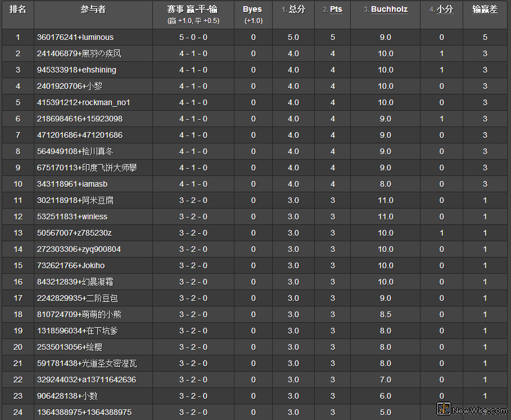
Task: Click participant 343118961+iamasb
Action: [x=73, y=184]
